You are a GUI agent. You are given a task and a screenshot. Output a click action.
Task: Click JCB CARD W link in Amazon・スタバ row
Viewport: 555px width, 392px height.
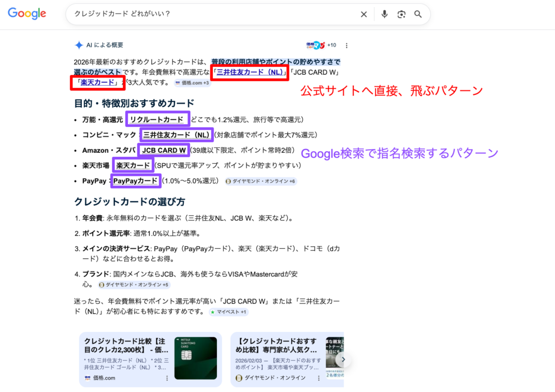pyautogui.click(x=164, y=150)
